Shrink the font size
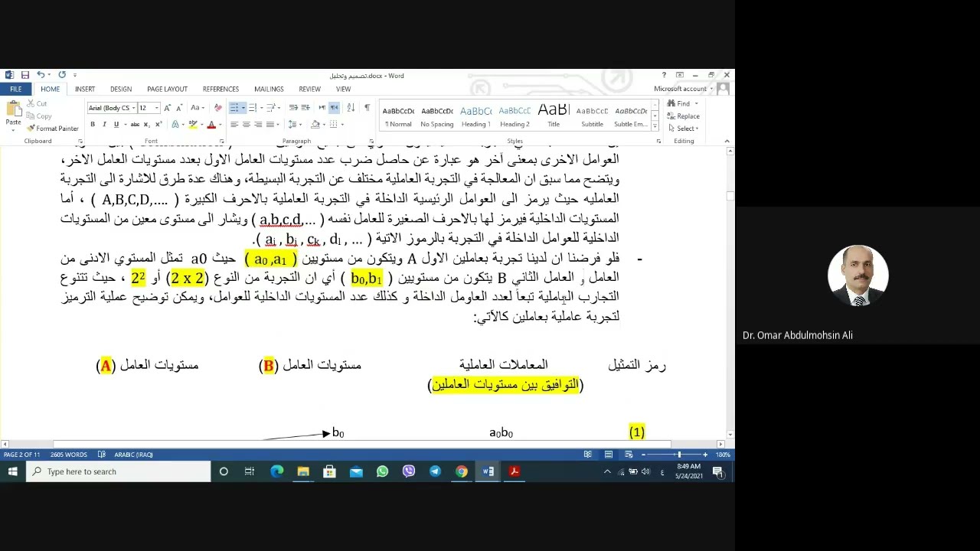The image size is (980, 551). pos(179,108)
